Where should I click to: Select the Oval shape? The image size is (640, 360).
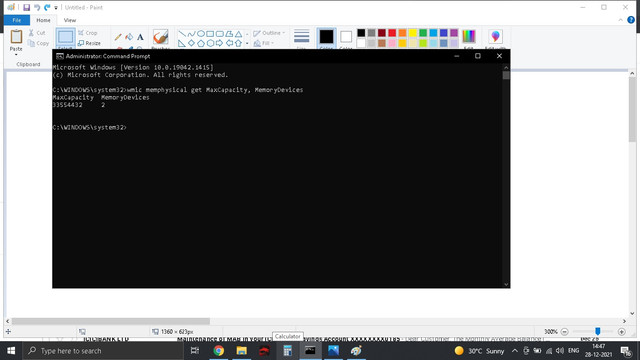click(x=201, y=34)
